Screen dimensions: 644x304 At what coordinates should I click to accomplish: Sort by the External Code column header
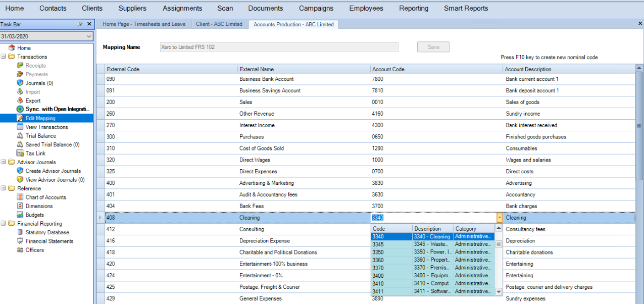coord(171,69)
